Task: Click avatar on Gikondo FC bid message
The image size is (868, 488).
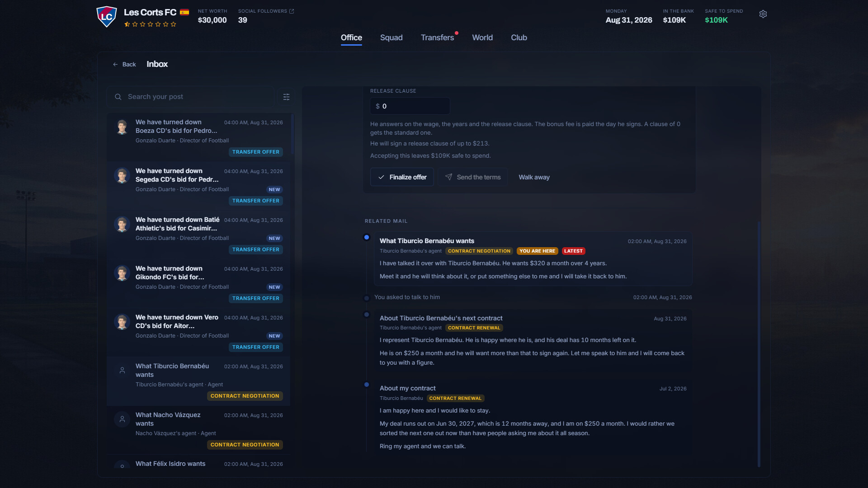Action: point(122,273)
